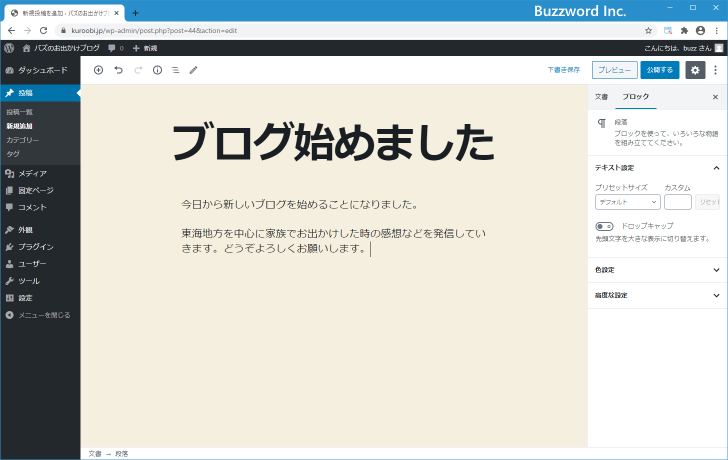This screenshot has width=728, height=460.
Task: Open a new browser tab
Action: coord(135,13)
